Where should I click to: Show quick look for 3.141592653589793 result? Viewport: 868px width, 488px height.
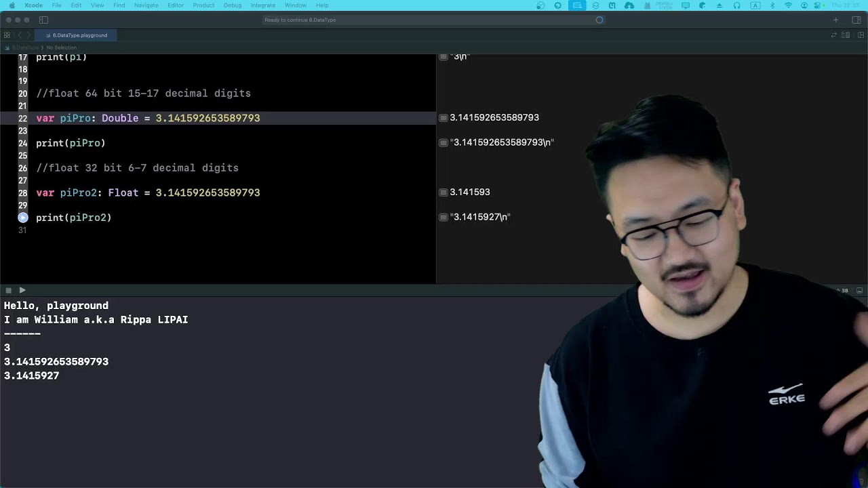click(x=443, y=118)
